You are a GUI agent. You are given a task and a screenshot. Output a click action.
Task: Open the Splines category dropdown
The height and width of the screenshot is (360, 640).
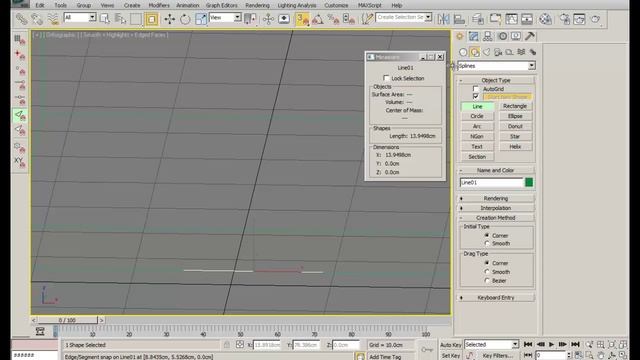(x=531, y=66)
